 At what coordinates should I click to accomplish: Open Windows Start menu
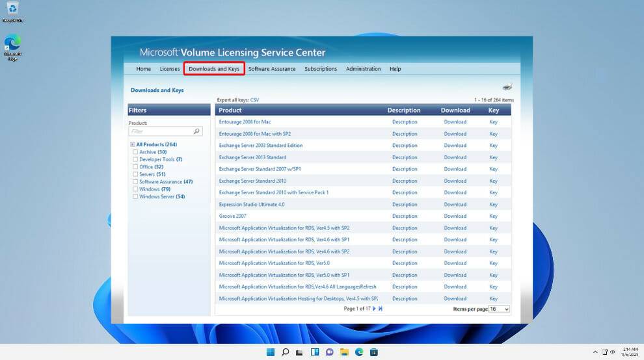(270, 352)
